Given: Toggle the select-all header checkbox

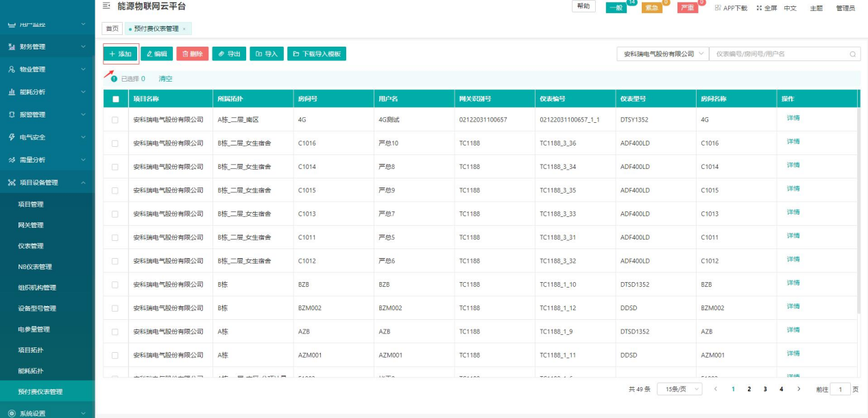Looking at the screenshot, I should (x=115, y=99).
